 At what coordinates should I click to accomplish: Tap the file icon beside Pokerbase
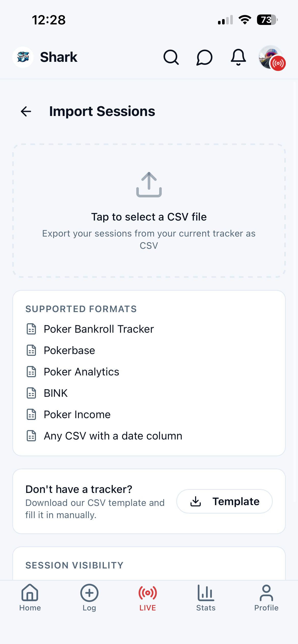coord(31,350)
